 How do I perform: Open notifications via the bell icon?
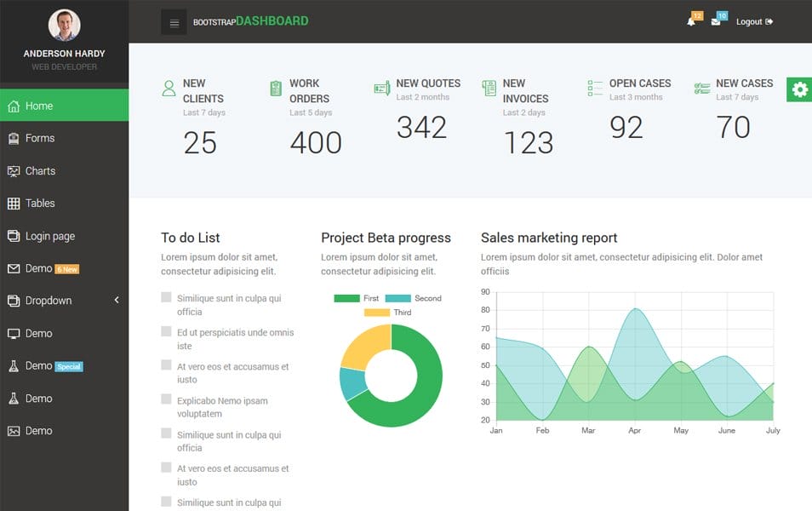692,20
